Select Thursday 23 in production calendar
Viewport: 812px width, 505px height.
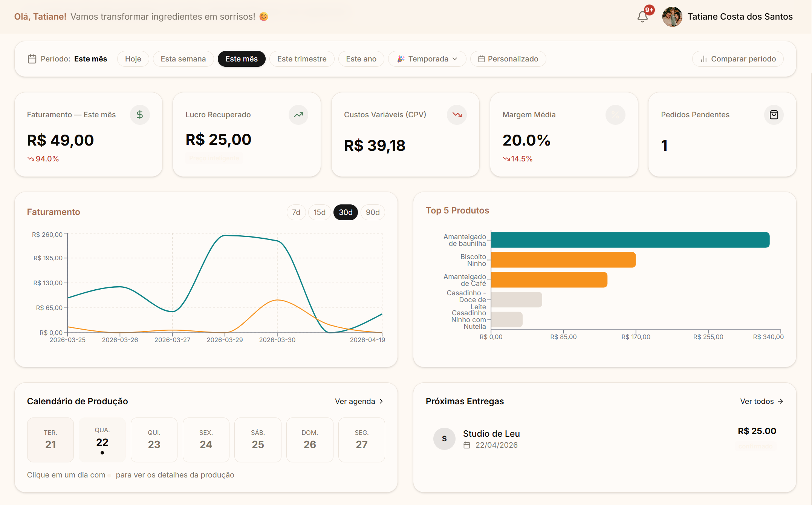[154, 440]
